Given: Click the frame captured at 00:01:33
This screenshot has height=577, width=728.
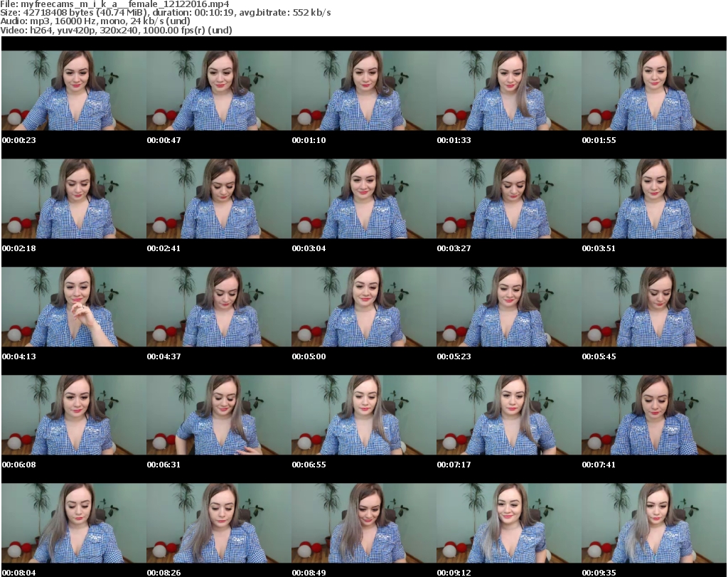Looking at the screenshot, I should (508, 90).
